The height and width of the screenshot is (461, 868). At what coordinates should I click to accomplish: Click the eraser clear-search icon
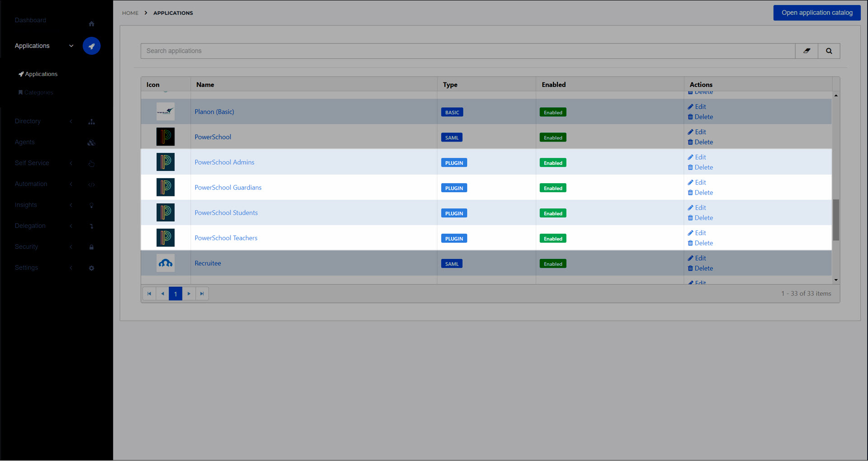coord(807,51)
